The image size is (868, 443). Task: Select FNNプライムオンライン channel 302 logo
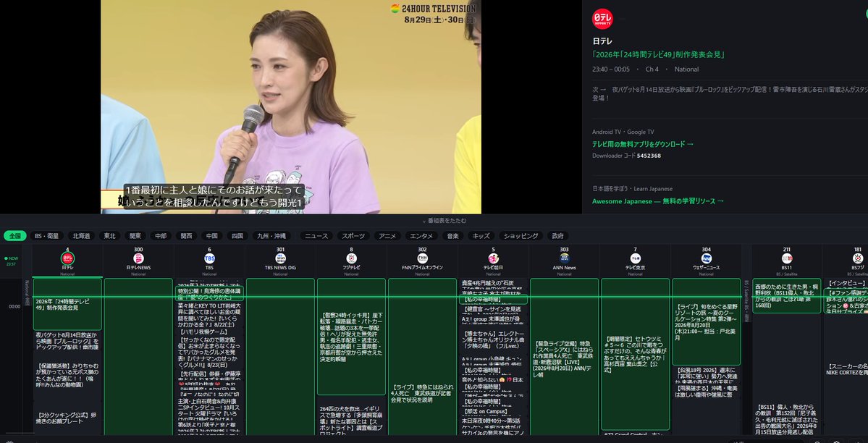click(422, 258)
